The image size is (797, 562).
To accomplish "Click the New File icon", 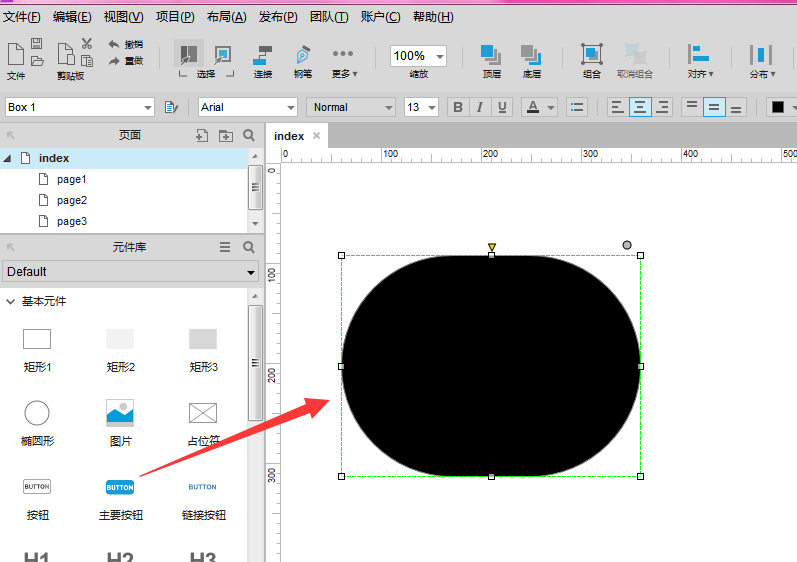I will (x=16, y=54).
